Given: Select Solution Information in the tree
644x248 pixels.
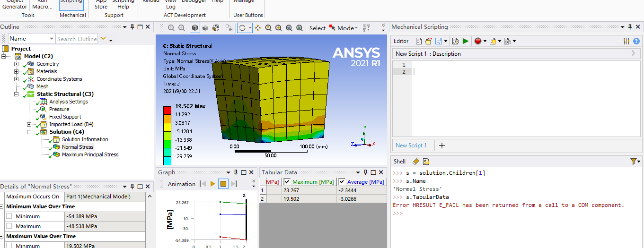Looking at the screenshot, I should point(85,139).
